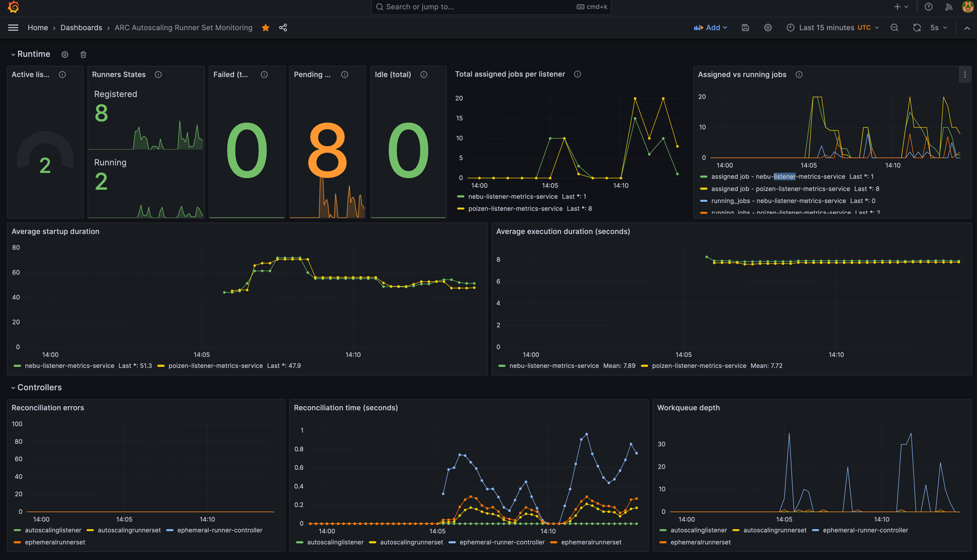
Task: Star the ARC Autoscaling dashboard
Action: click(265, 28)
